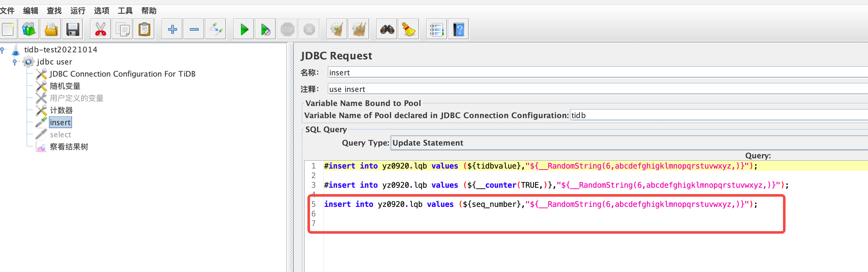Open the Templates icon in toolbar
The image size is (868, 272).
coord(29,29)
